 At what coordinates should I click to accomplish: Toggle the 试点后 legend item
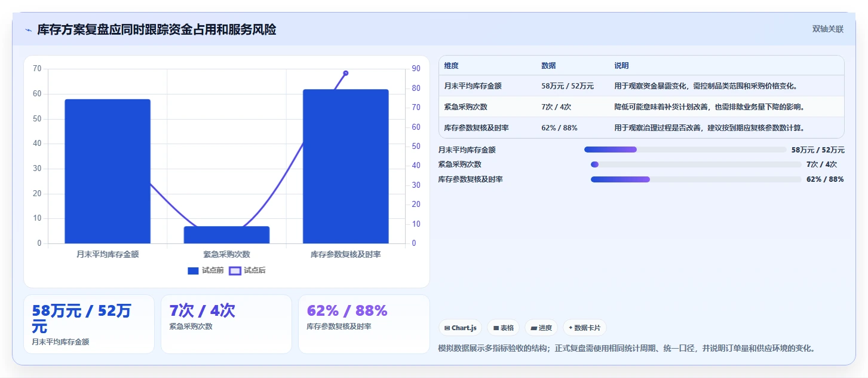coord(247,270)
